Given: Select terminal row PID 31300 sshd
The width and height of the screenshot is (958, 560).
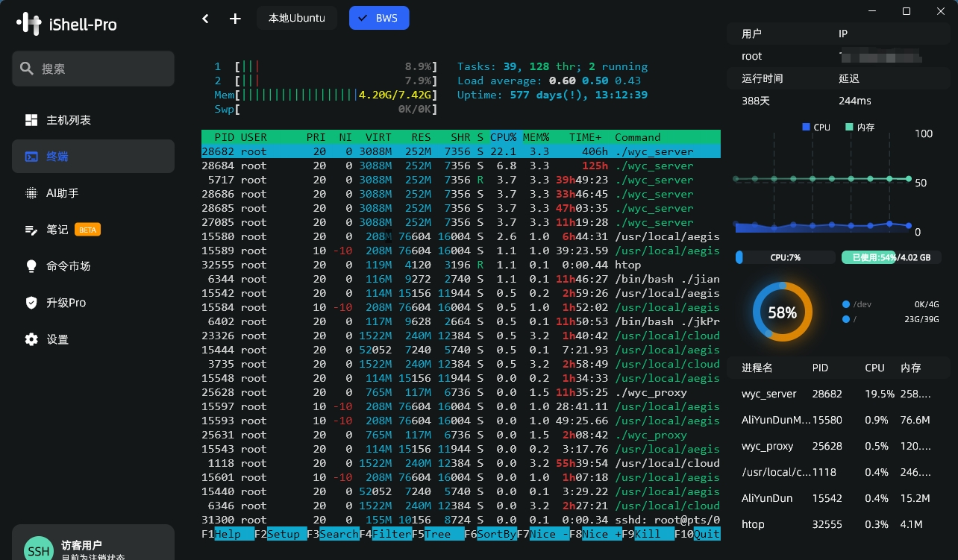Looking at the screenshot, I should pyautogui.click(x=461, y=520).
